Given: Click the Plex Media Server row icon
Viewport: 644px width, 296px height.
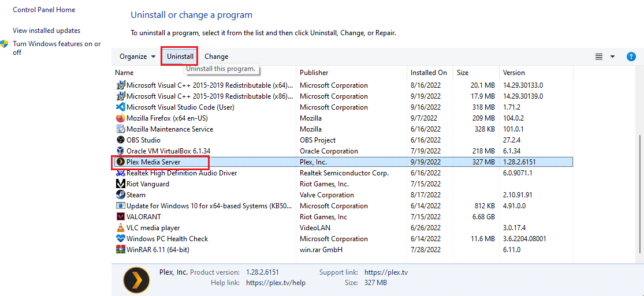Looking at the screenshot, I should point(120,162).
